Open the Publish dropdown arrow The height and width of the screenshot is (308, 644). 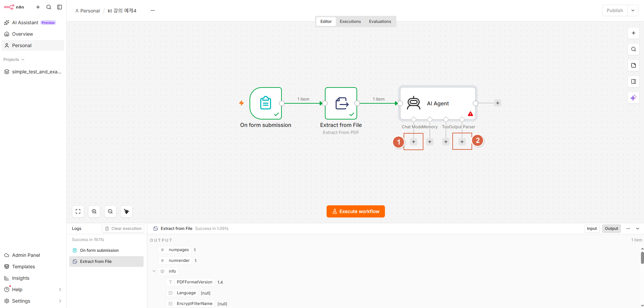click(633, 10)
